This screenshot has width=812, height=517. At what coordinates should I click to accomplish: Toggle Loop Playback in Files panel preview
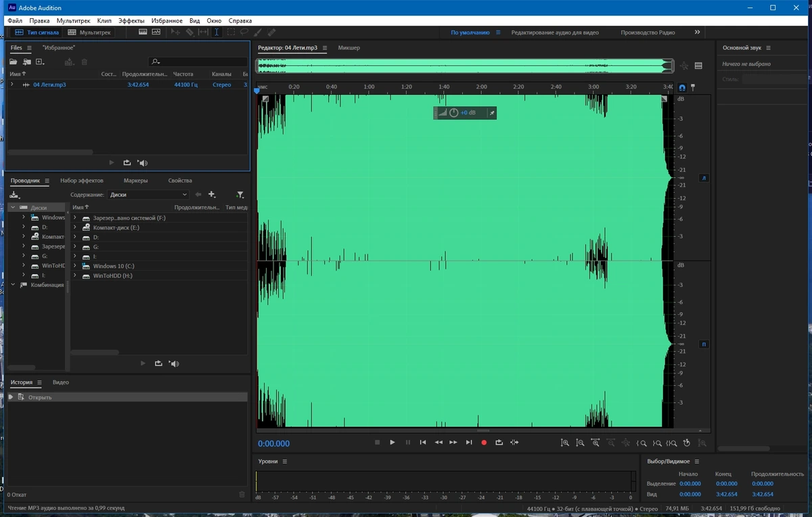click(127, 162)
